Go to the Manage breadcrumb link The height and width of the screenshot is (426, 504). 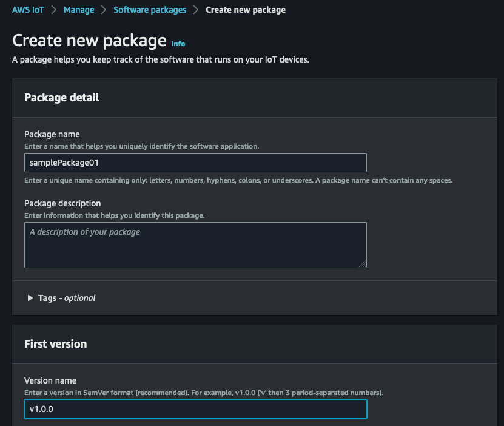click(x=79, y=10)
